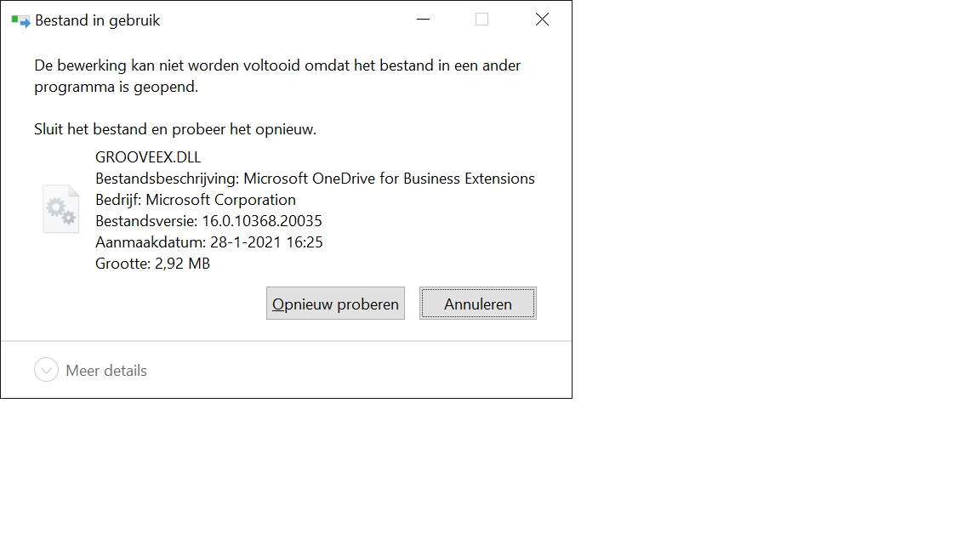Expand details with the circled chevron icon
The height and width of the screenshot is (551, 980).
(46, 370)
